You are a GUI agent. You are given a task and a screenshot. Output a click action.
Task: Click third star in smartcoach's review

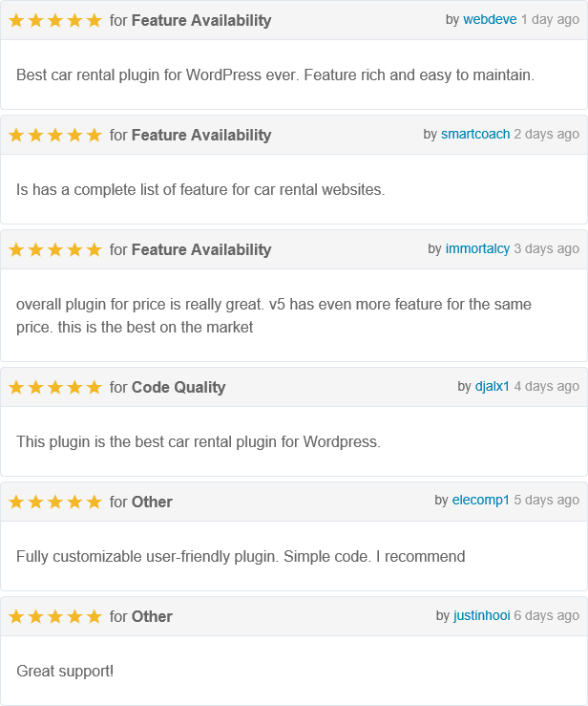click(55, 135)
